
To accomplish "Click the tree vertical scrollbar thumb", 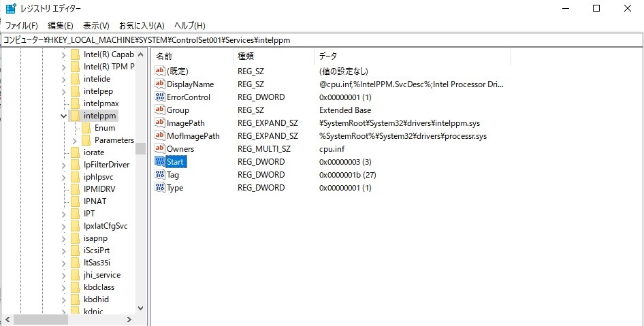I will pos(140,148).
